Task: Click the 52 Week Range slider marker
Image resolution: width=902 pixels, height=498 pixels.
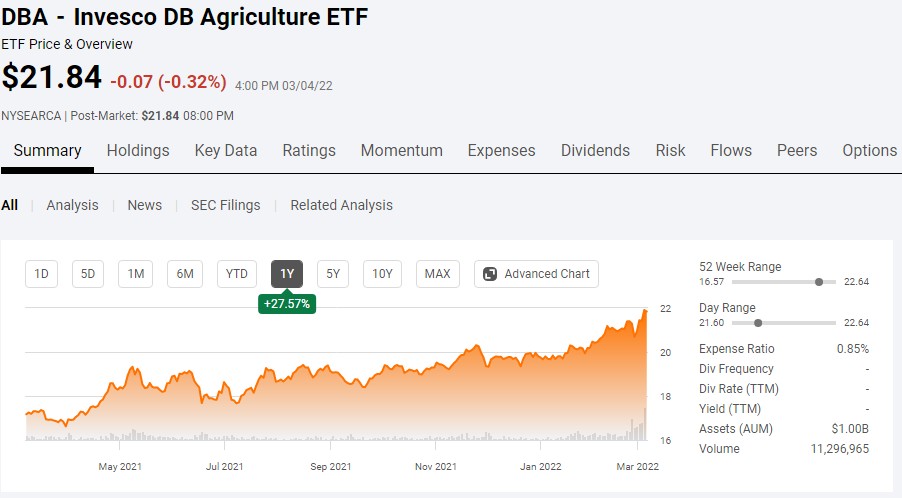Action: (x=819, y=282)
